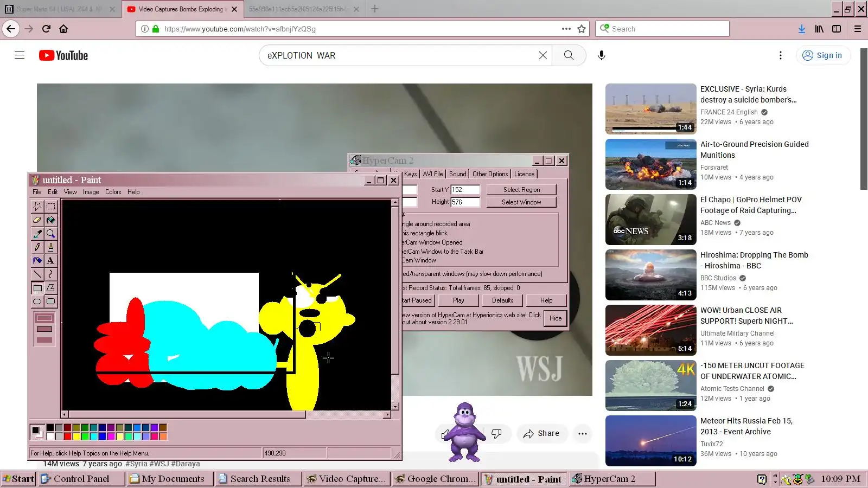
Task: Select the Rectangle shape tool in Paint
Action: tap(37, 288)
